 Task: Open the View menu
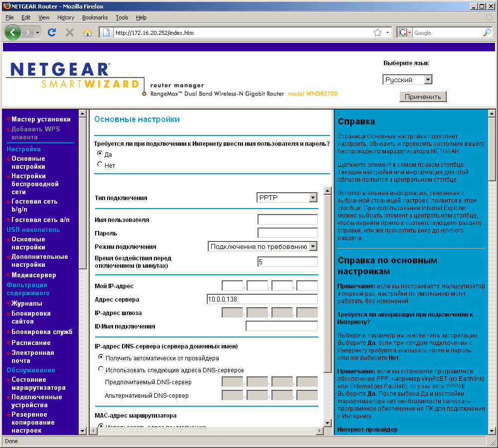(x=44, y=17)
